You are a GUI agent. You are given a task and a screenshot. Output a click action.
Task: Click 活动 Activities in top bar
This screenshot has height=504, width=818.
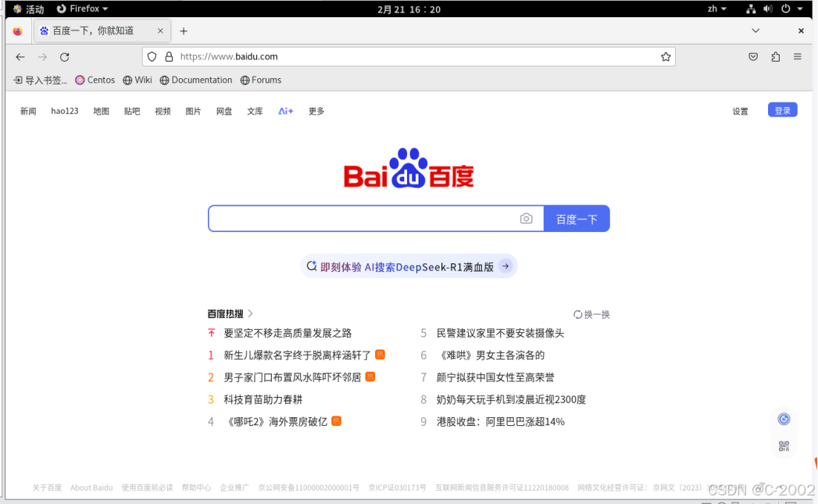coord(29,9)
